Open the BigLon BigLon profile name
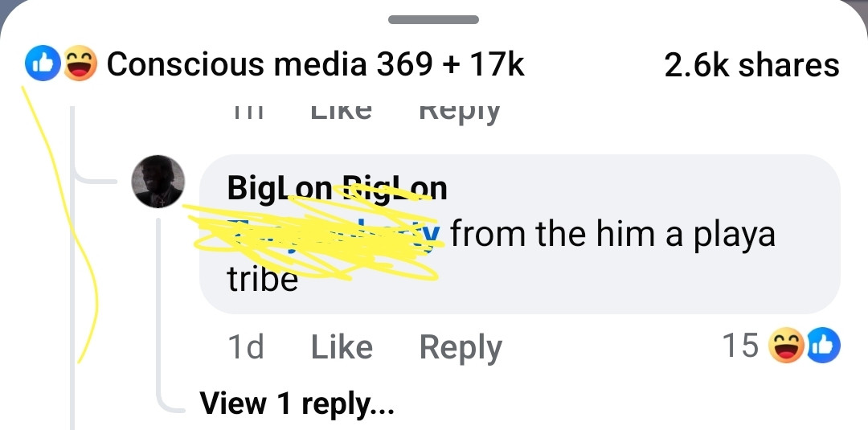 [337, 189]
